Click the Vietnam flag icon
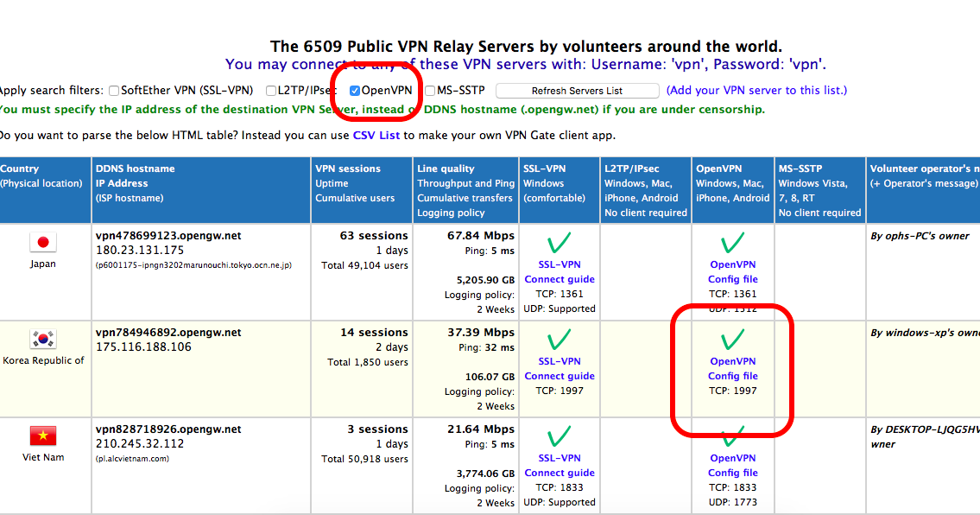Screen dimensions: 980x515 pos(42,437)
